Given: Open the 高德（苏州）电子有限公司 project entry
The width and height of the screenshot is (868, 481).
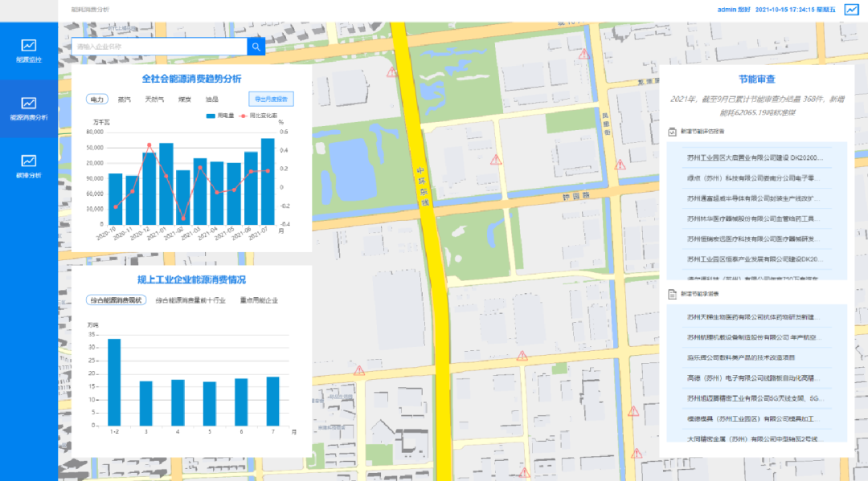Looking at the screenshot, I should (752, 377).
